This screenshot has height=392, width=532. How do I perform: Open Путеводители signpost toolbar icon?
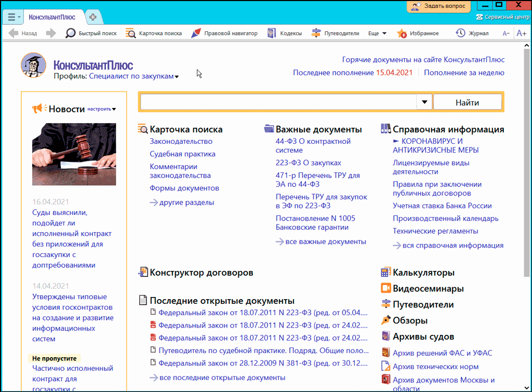pos(316,33)
